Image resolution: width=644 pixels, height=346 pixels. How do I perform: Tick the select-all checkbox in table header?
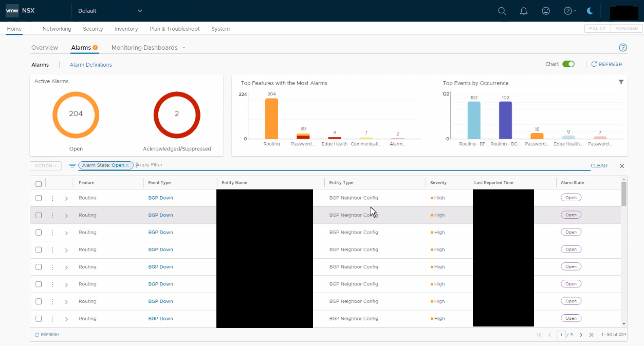coord(39,184)
